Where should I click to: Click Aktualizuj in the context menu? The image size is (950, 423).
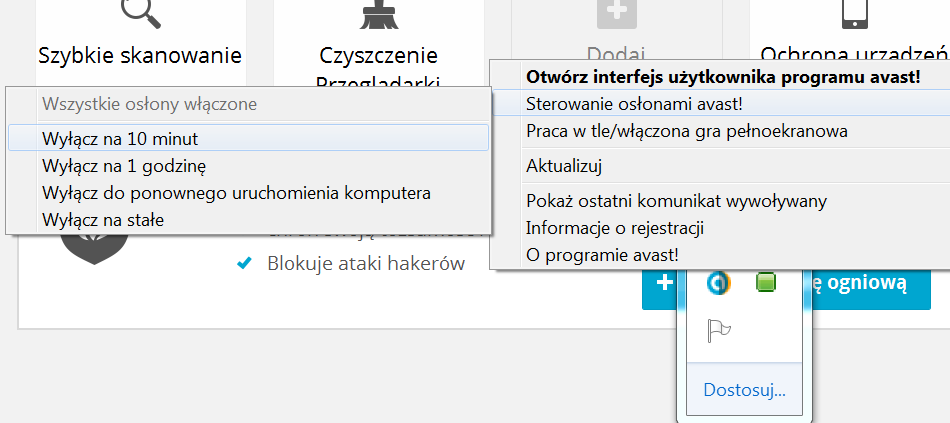721,165
